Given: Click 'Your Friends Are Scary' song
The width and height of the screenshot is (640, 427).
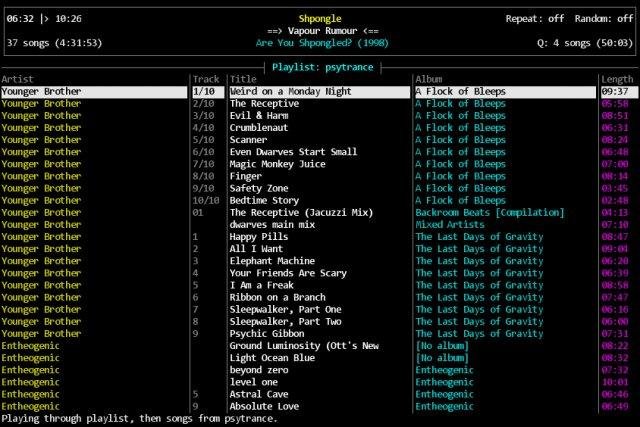Looking at the screenshot, I should 288,273.
